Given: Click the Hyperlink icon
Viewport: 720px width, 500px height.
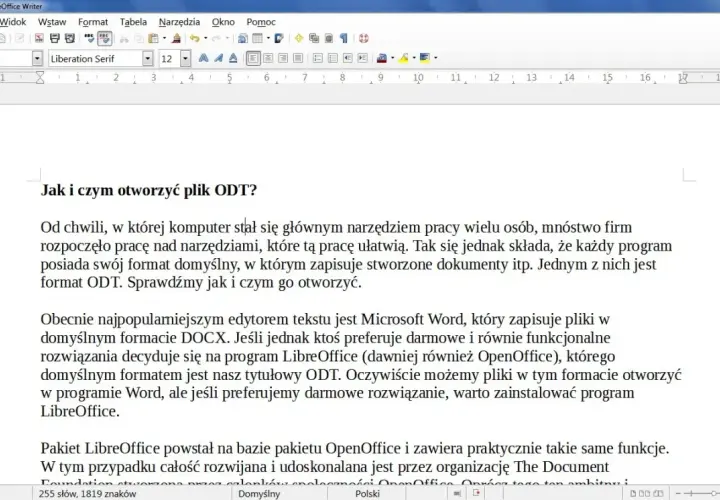Looking at the screenshot, I should tap(242, 39).
